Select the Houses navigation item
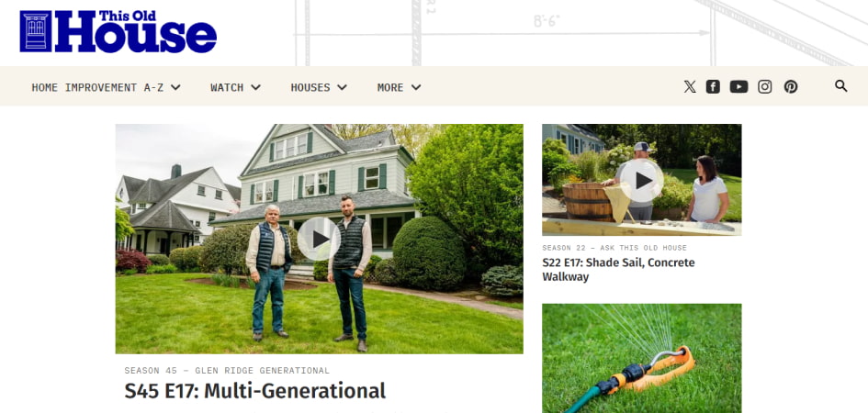868x413 pixels. [310, 87]
